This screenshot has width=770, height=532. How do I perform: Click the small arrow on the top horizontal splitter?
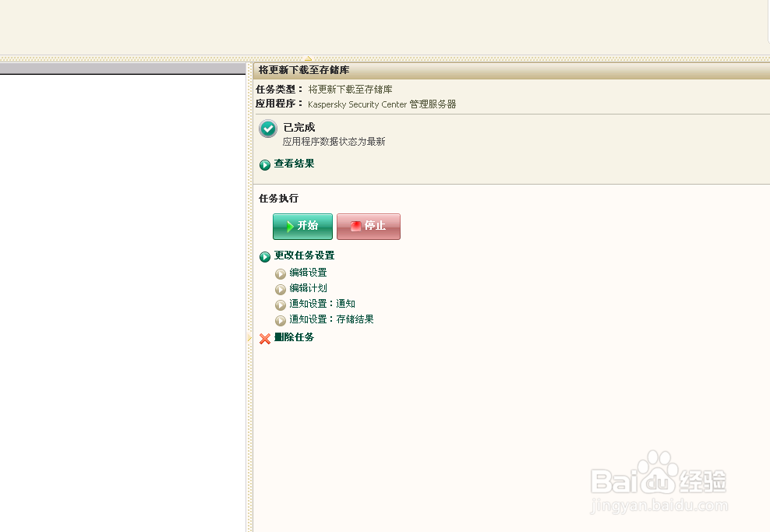pyautogui.click(x=308, y=58)
